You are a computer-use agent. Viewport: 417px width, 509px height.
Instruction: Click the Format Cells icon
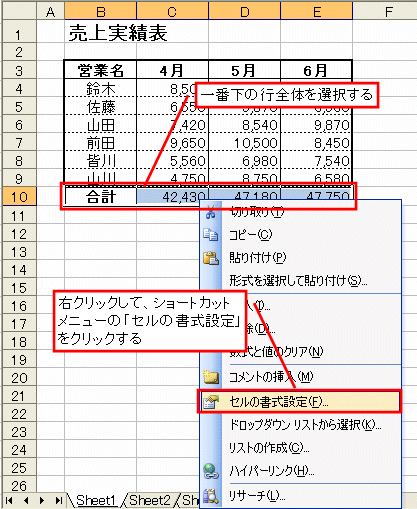pos(211,402)
